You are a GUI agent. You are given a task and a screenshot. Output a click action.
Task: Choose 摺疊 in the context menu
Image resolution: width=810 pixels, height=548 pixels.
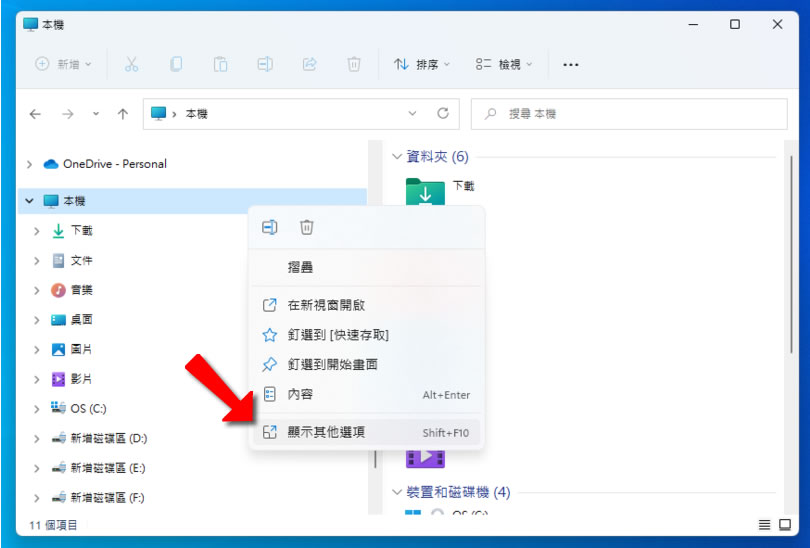(367, 267)
